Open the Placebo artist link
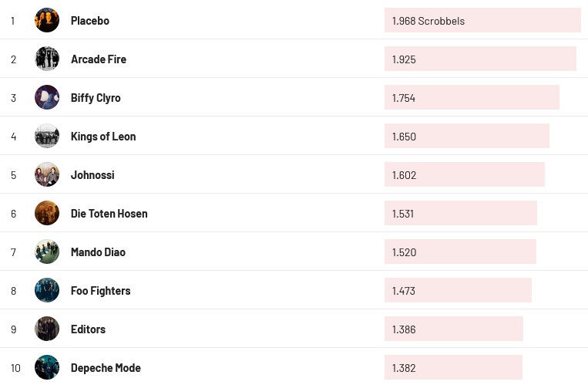 (90, 21)
